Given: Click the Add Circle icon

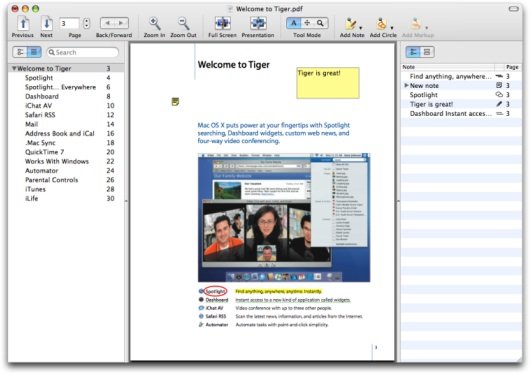Looking at the screenshot, I should [381, 24].
